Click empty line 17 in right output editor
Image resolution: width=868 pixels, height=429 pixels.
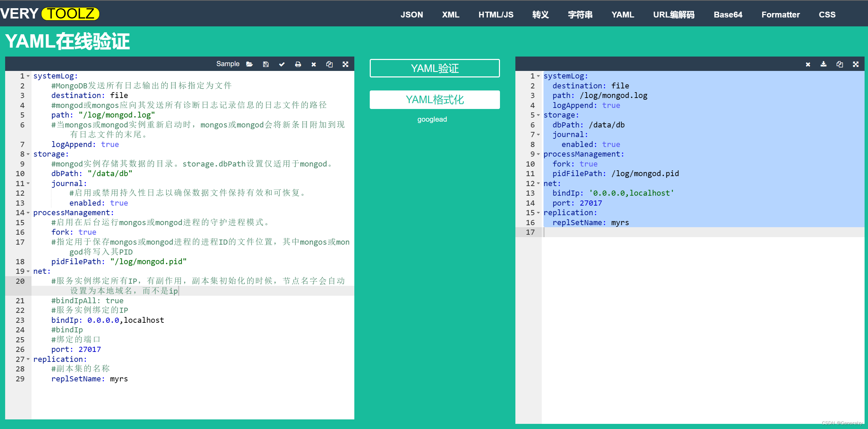click(703, 232)
